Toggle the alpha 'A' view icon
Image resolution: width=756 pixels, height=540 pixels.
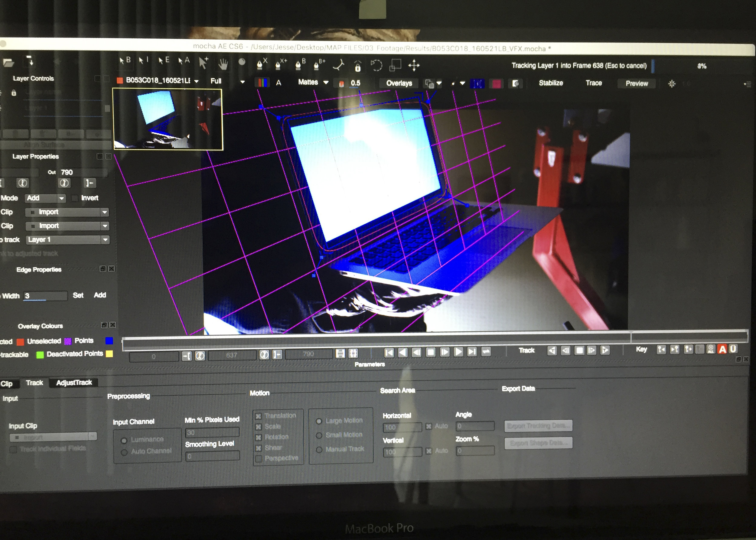(x=279, y=83)
